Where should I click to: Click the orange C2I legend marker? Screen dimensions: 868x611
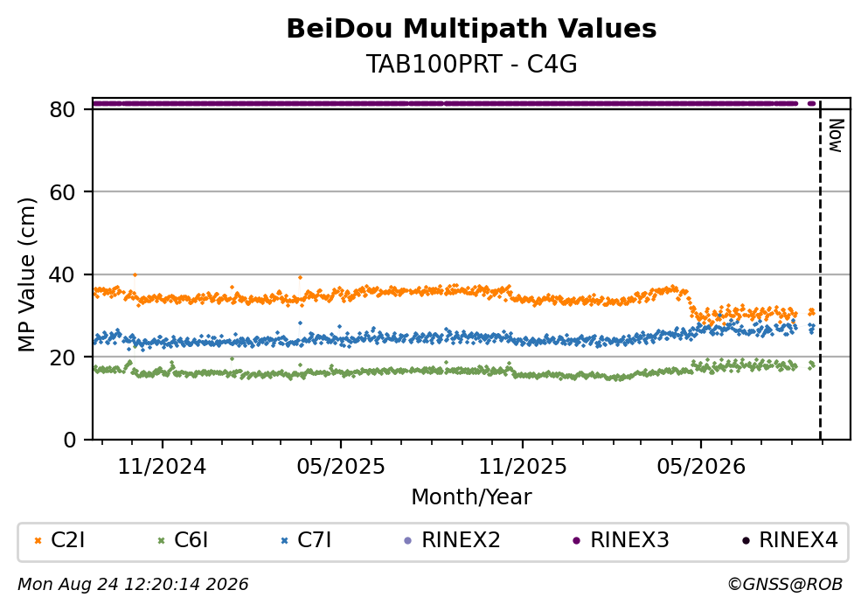[38, 541]
